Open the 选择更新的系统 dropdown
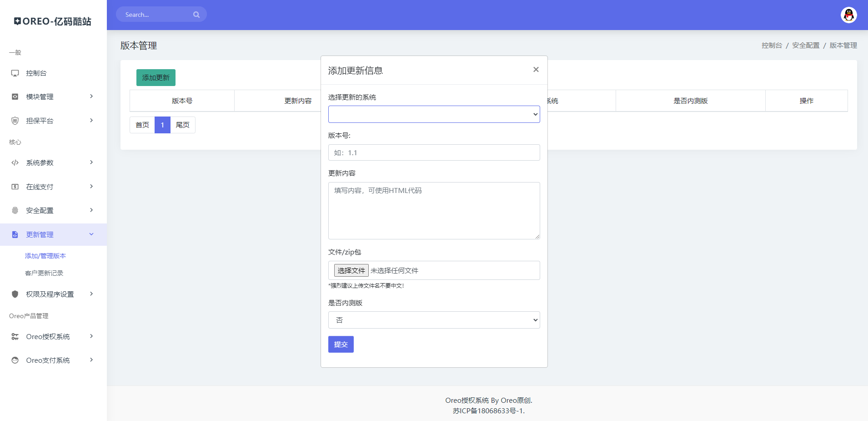 click(x=434, y=114)
